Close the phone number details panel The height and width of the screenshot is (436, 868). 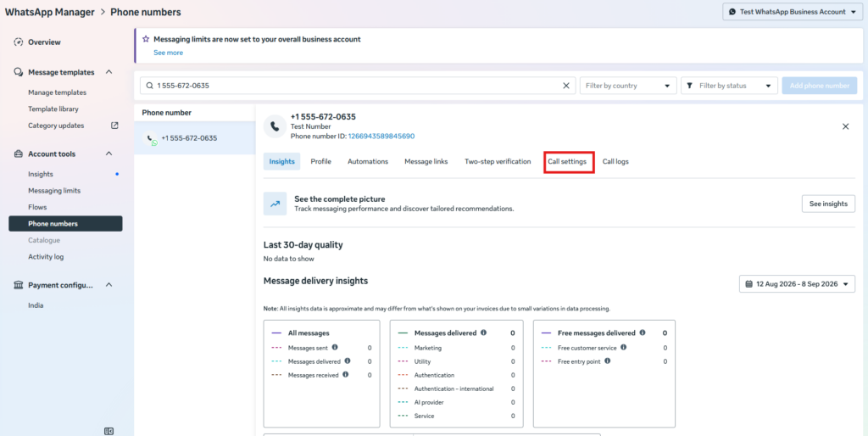tap(845, 126)
